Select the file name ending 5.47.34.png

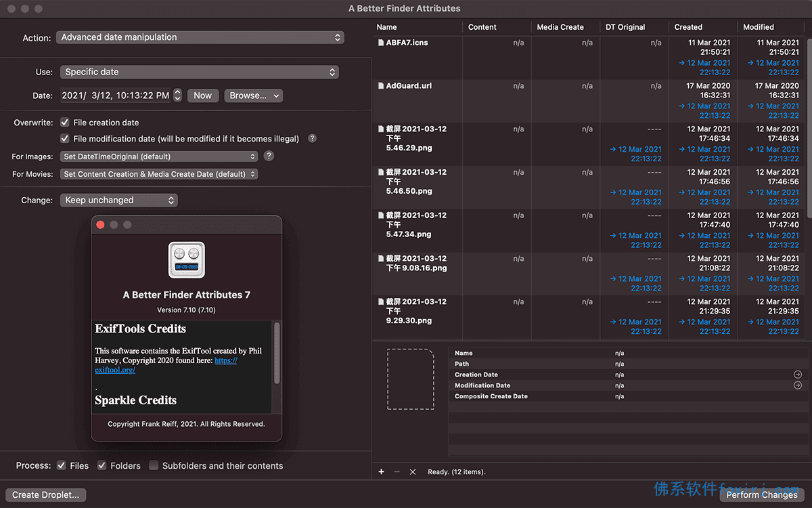[x=416, y=225]
